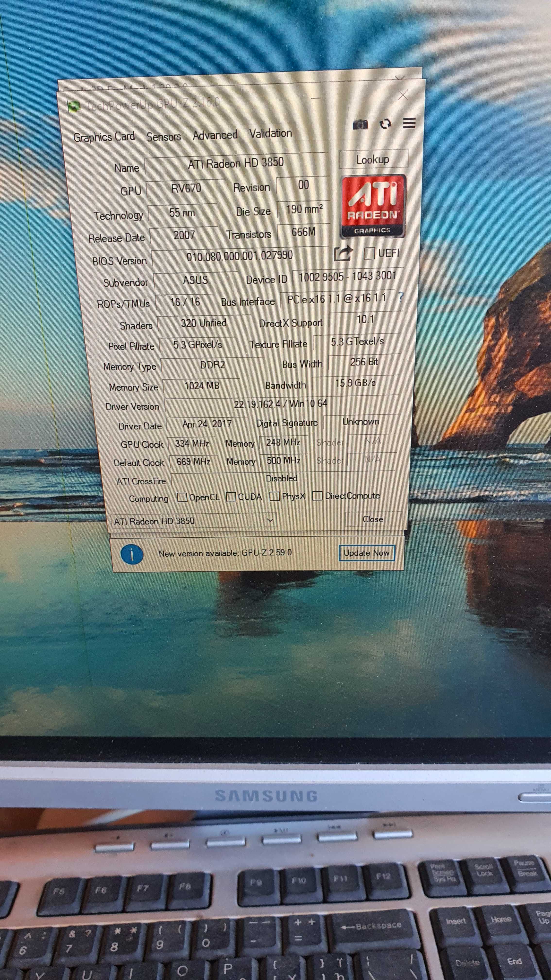The width and height of the screenshot is (551, 980).
Task: Click the GPU Clock value 334 MHz
Action: point(192,444)
